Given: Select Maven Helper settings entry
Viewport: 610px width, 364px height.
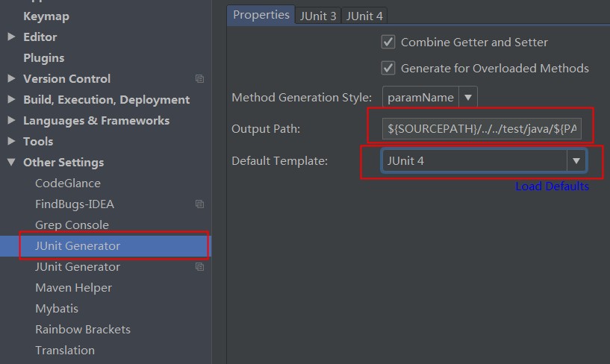Looking at the screenshot, I should point(73,288).
